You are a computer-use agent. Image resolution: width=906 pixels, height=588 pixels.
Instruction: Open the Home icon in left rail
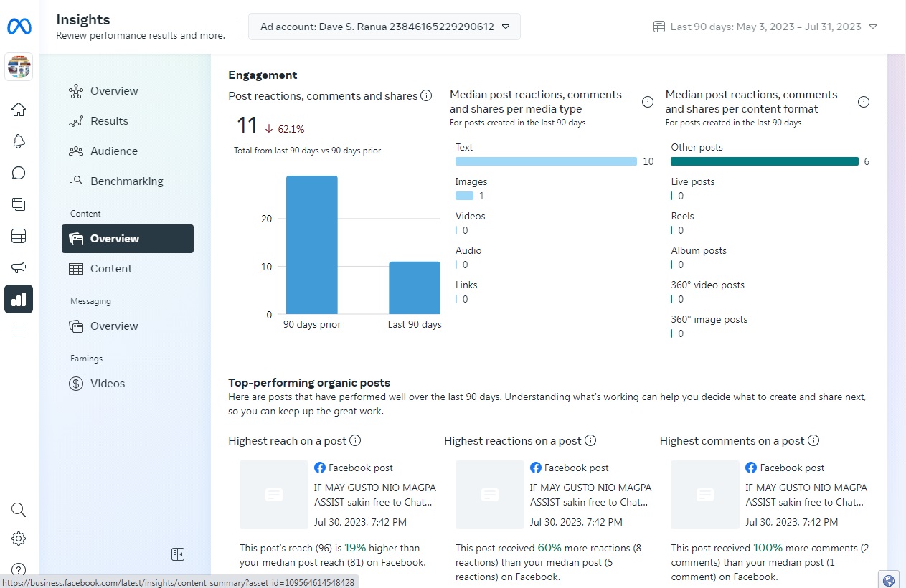click(19, 110)
